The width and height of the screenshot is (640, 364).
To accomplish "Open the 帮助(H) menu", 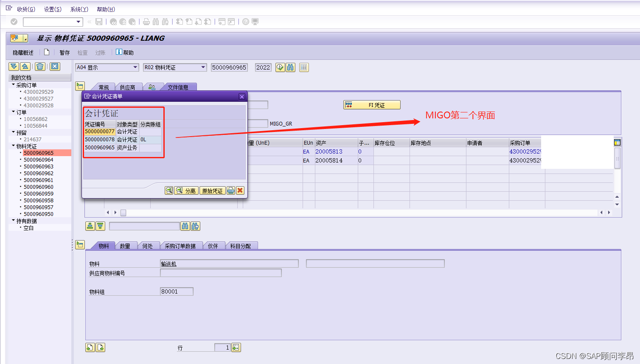I will [106, 9].
